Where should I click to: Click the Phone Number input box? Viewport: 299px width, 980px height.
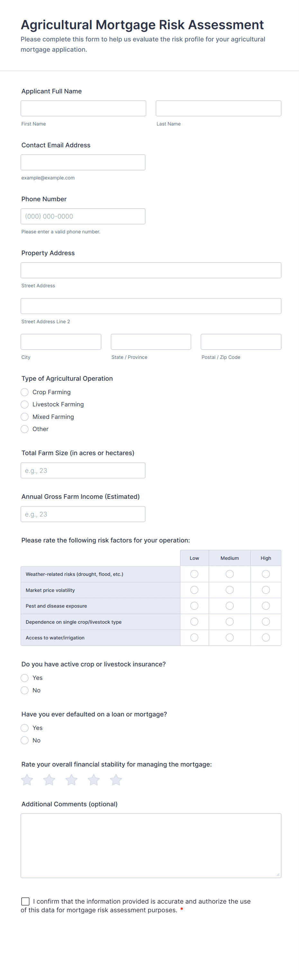(x=83, y=216)
